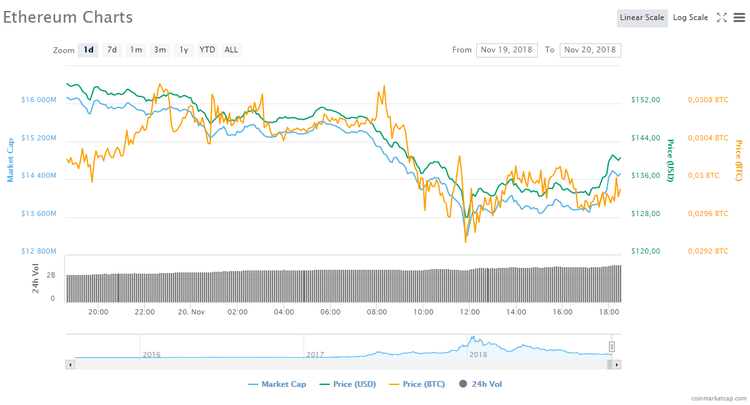Click the Ethereum Charts heading
Screen dimensions: 750x405
[68, 17]
